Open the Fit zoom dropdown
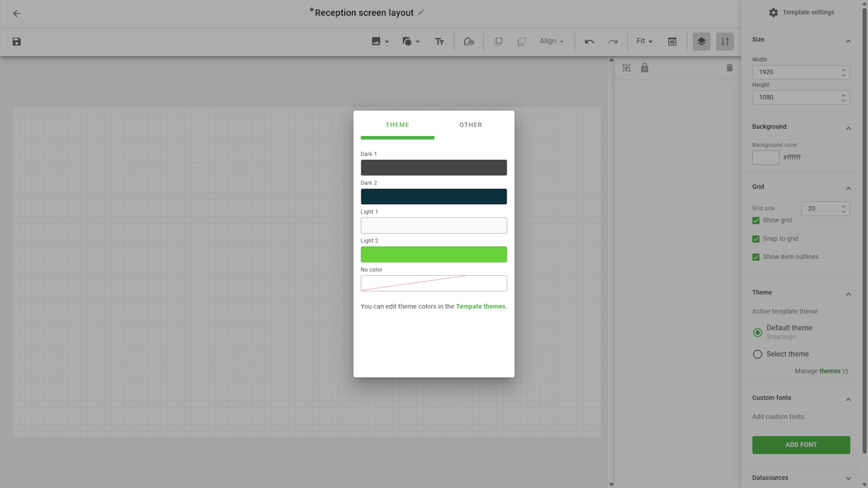The image size is (868, 488). 644,41
